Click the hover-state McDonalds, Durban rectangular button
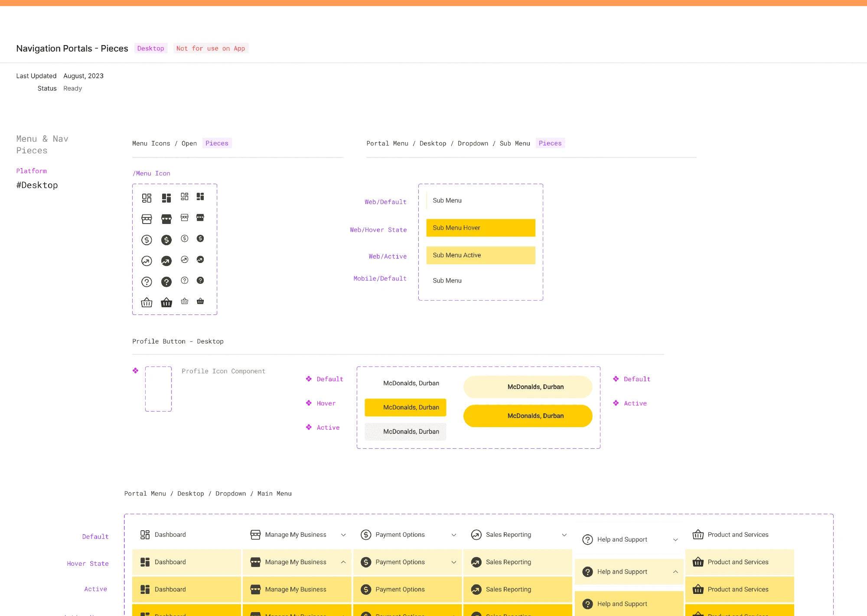Screen dimensions: 867x616 pos(405,407)
